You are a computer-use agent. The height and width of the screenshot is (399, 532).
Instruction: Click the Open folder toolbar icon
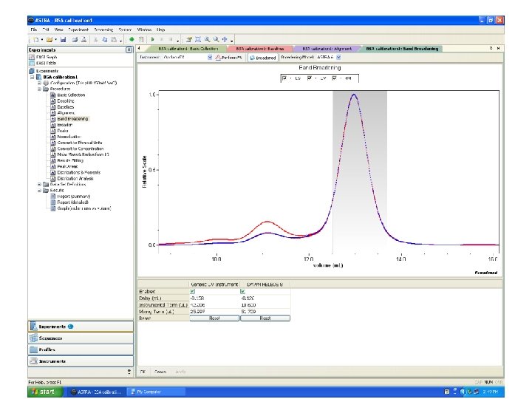[50, 40]
